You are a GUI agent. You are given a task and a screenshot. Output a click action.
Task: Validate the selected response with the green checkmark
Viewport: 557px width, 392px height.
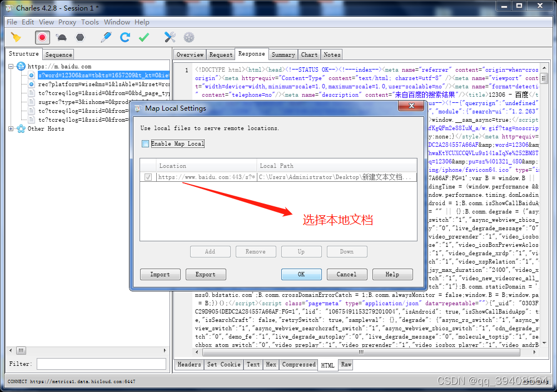pos(144,37)
